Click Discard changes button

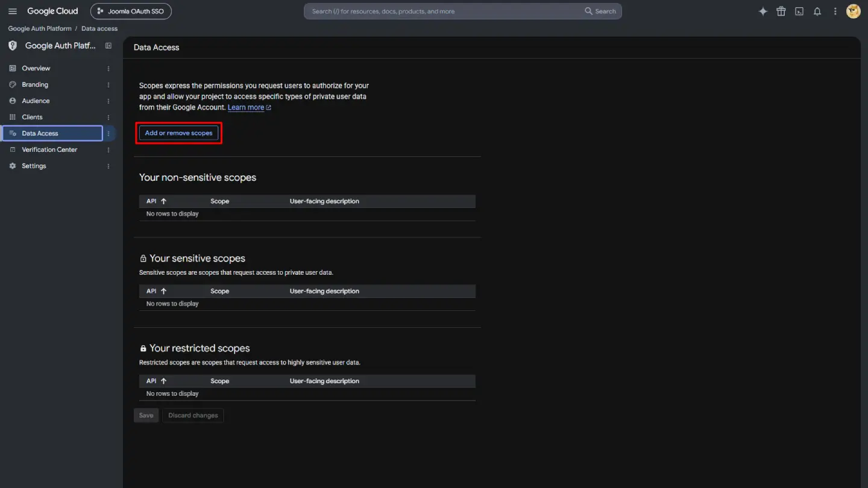(x=193, y=416)
